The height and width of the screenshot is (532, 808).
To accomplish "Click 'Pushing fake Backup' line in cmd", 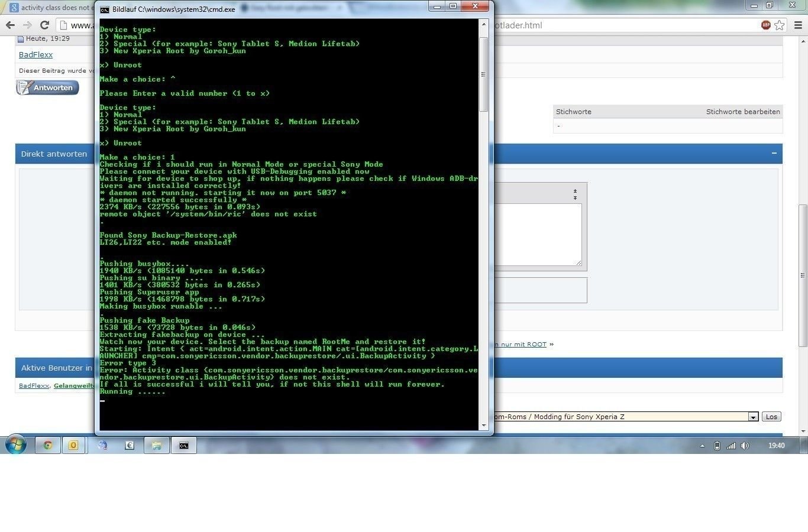I will [144, 320].
